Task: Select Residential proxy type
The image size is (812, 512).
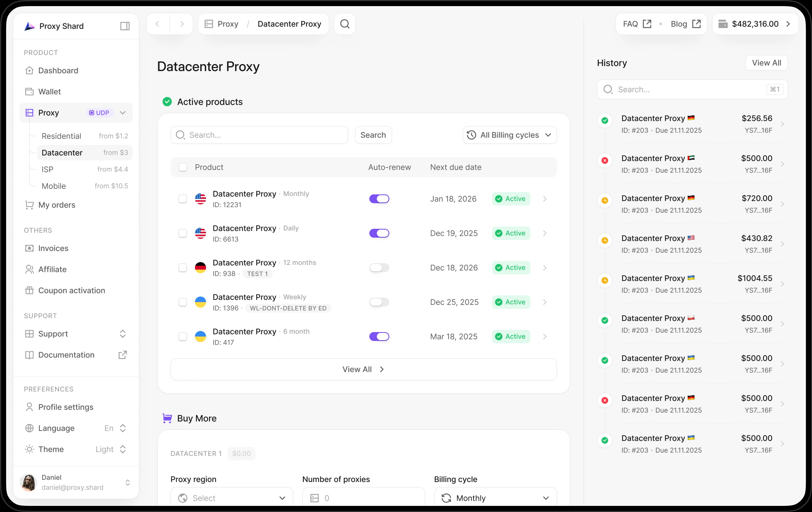Action: pyautogui.click(x=85, y=136)
